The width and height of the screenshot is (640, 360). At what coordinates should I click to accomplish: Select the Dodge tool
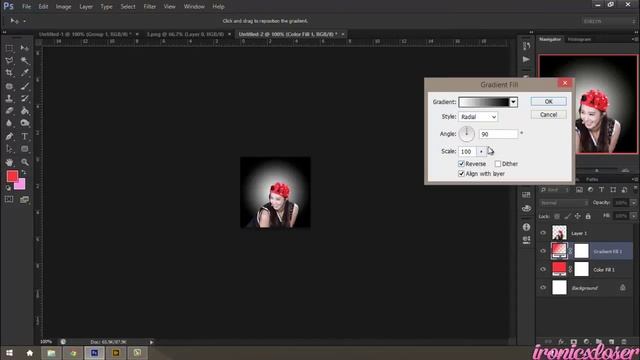(x=24, y=123)
